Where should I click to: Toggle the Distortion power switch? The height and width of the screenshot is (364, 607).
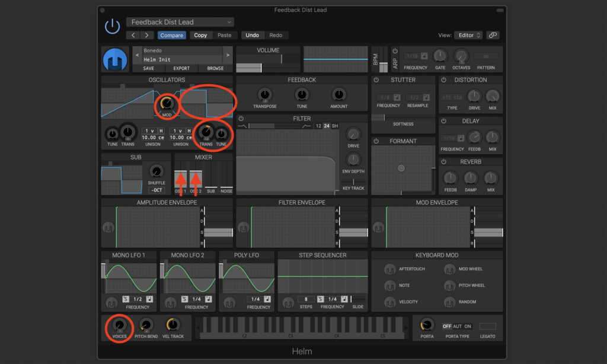coord(443,80)
